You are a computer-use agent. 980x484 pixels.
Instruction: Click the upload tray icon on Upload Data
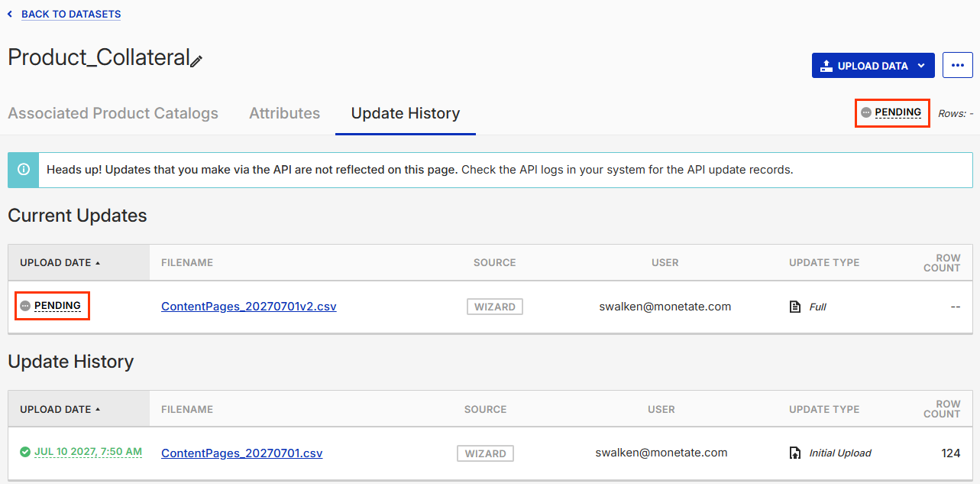(826, 66)
